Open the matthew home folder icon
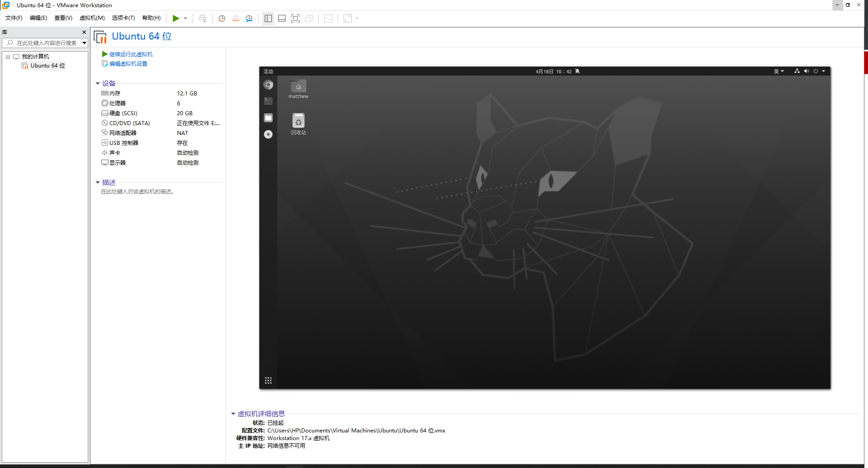The height and width of the screenshot is (468, 868). (298, 89)
